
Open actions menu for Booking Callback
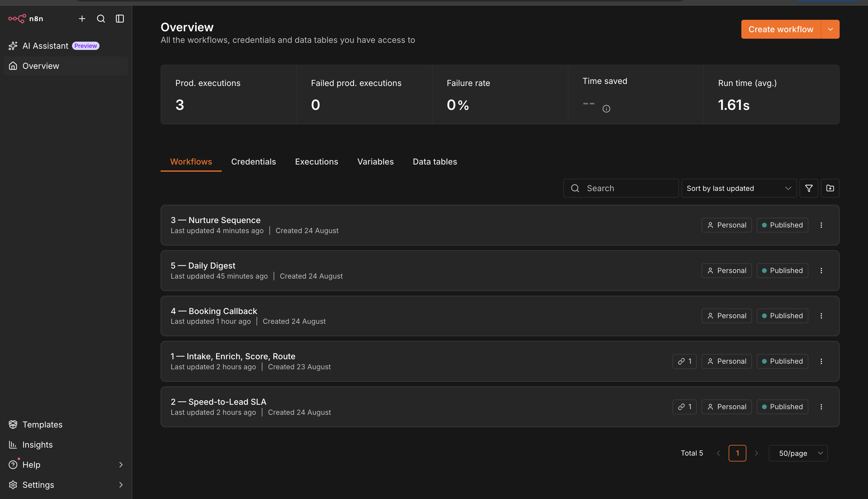[x=821, y=316]
